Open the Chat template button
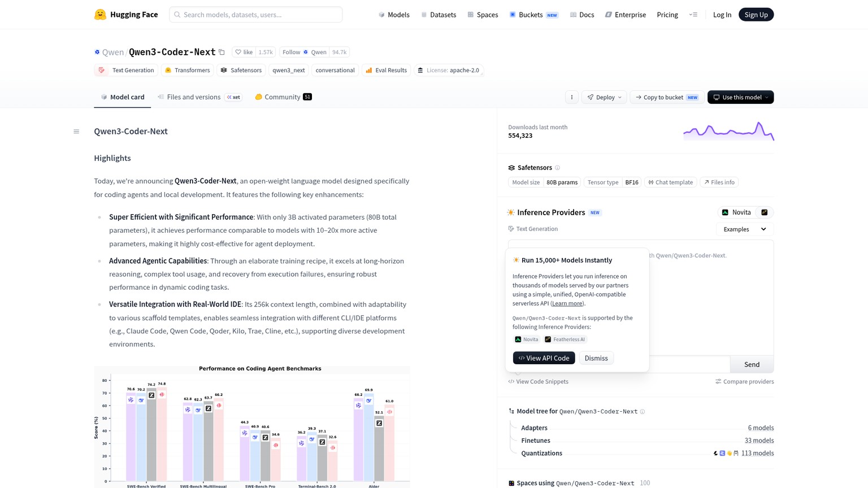 coord(671,182)
